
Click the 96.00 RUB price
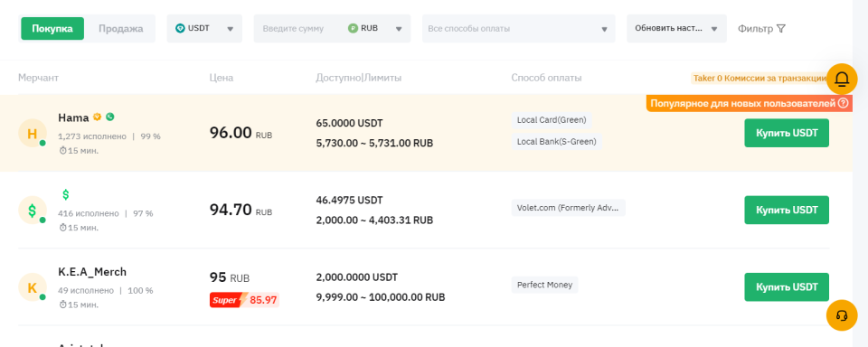coord(241,133)
